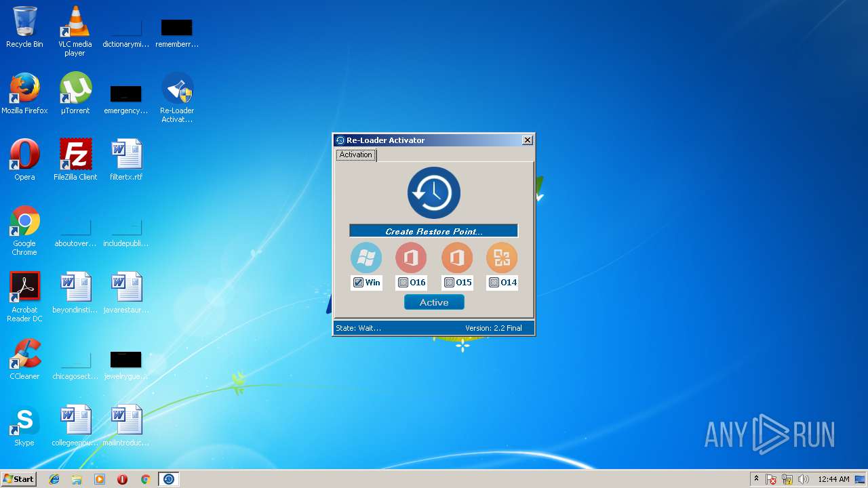Enable the O16 checkbox
This screenshot has height=488, width=868.
[x=403, y=283]
